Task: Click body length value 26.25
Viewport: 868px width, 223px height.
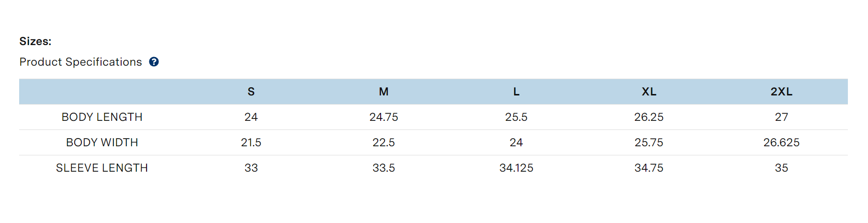Action: pyautogui.click(x=649, y=117)
